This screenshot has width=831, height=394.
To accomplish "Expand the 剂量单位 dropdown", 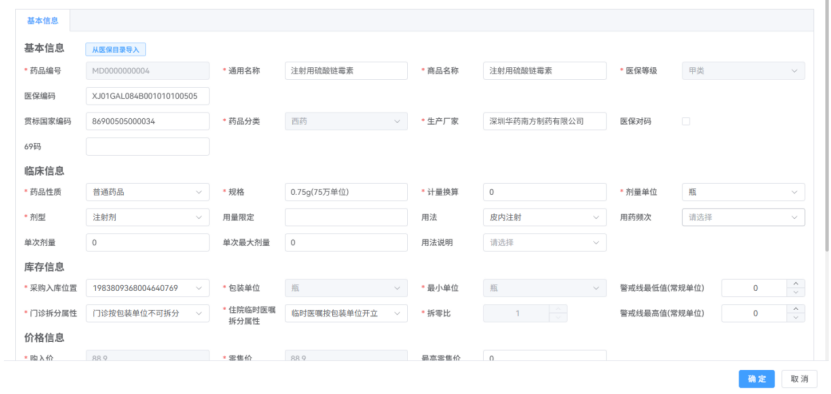I will (x=743, y=192).
